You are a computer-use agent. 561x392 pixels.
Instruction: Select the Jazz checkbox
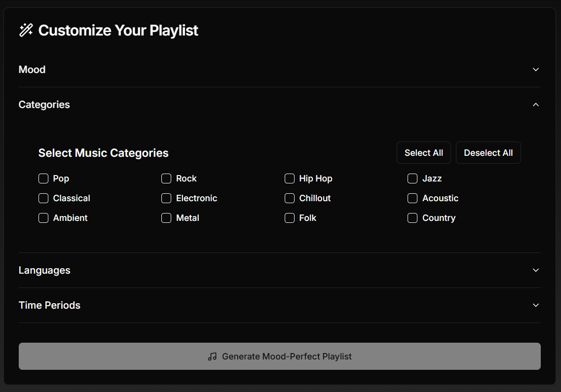[412, 178]
